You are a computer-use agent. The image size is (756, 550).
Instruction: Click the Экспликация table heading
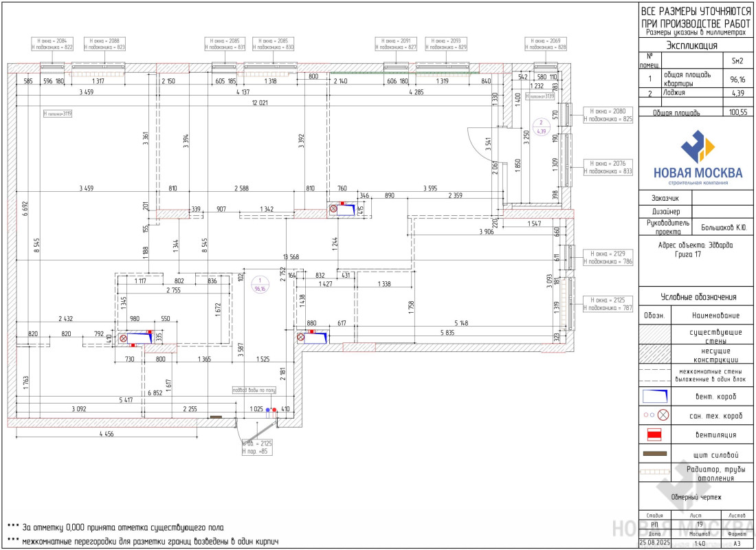point(697,45)
